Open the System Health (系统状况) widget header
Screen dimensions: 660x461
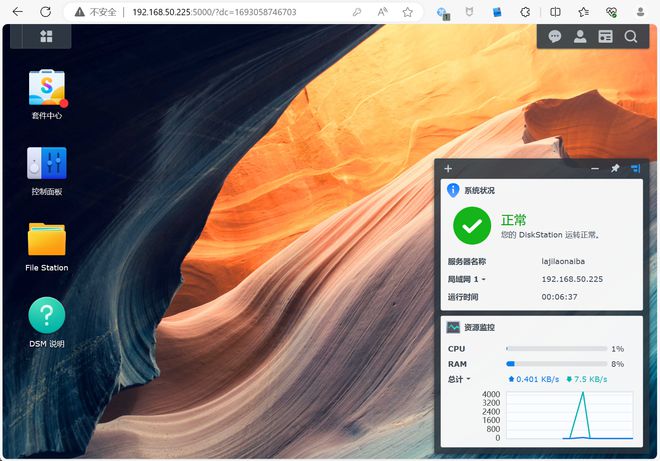click(479, 190)
